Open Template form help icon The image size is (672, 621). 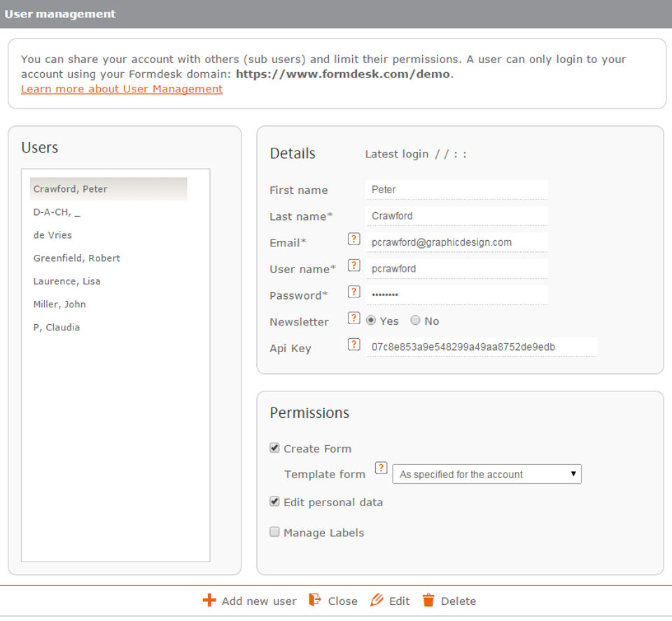pos(381,468)
